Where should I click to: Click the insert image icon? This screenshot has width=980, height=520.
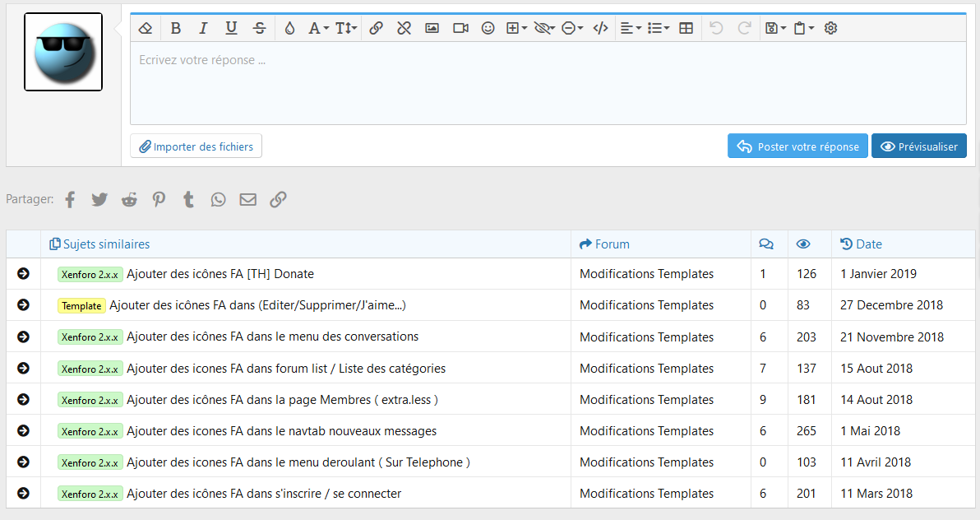point(432,28)
